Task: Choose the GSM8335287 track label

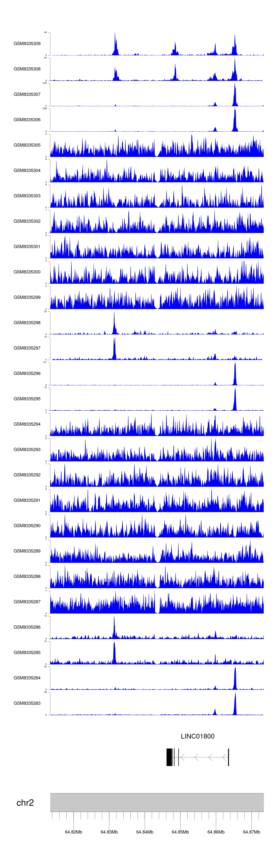Action: pyautogui.click(x=27, y=602)
